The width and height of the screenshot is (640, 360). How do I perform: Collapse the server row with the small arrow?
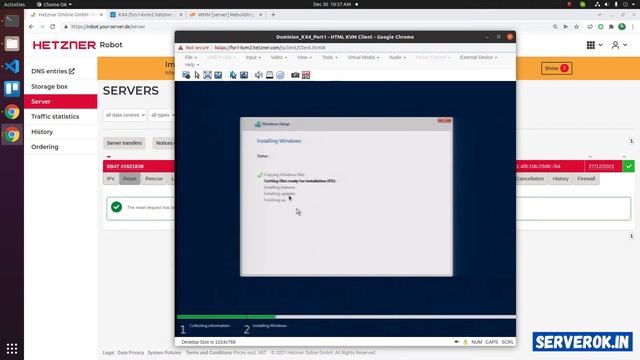point(109,157)
